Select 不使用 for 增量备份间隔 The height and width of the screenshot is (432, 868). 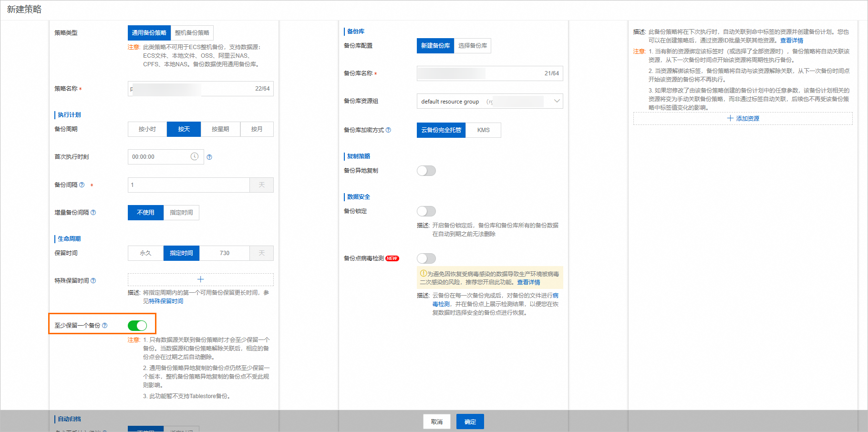pos(145,213)
